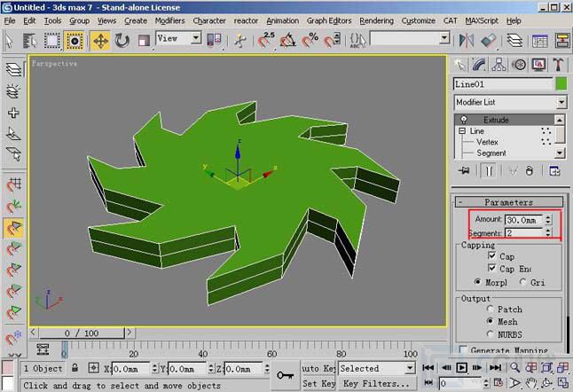573x392 pixels.
Task: Toggle the Cap Start checkbox
Action: [492, 255]
